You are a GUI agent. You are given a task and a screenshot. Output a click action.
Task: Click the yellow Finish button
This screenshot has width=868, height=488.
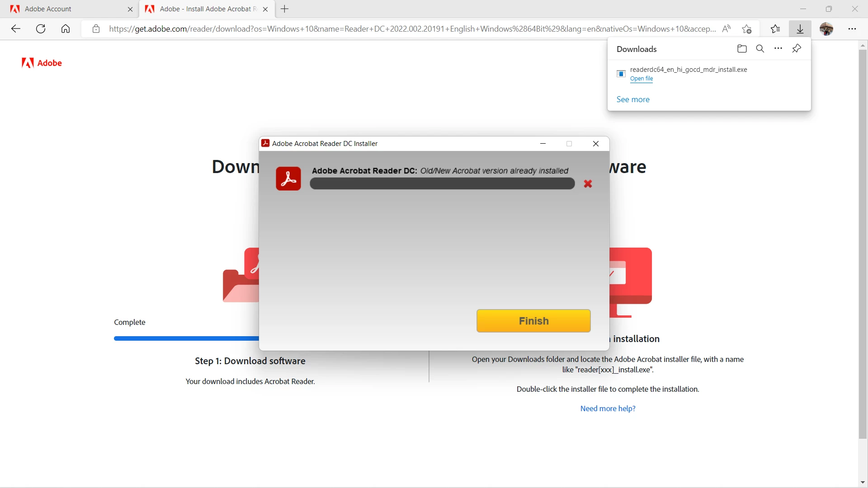point(533,321)
